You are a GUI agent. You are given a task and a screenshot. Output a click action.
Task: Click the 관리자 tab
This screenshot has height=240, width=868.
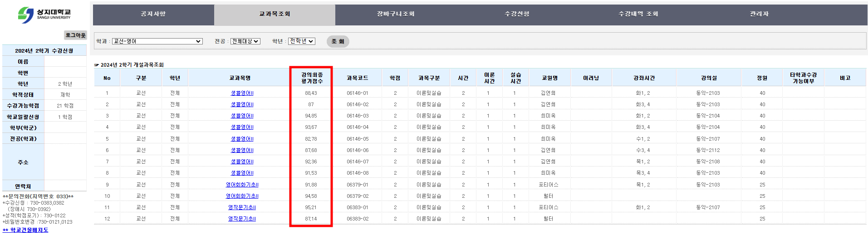click(x=759, y=14)
